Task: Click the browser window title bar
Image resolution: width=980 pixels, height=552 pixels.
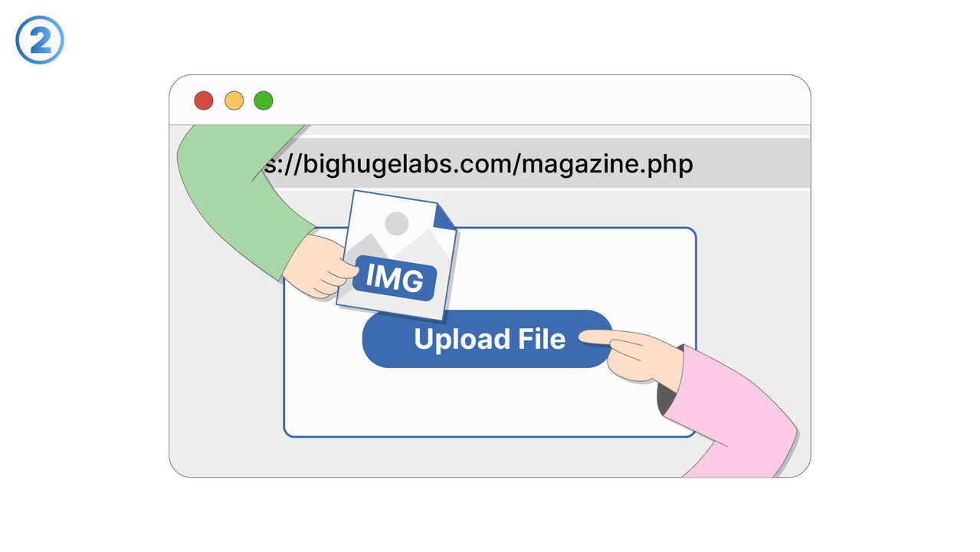Action: pyautogui.click(x=536, y=100)
